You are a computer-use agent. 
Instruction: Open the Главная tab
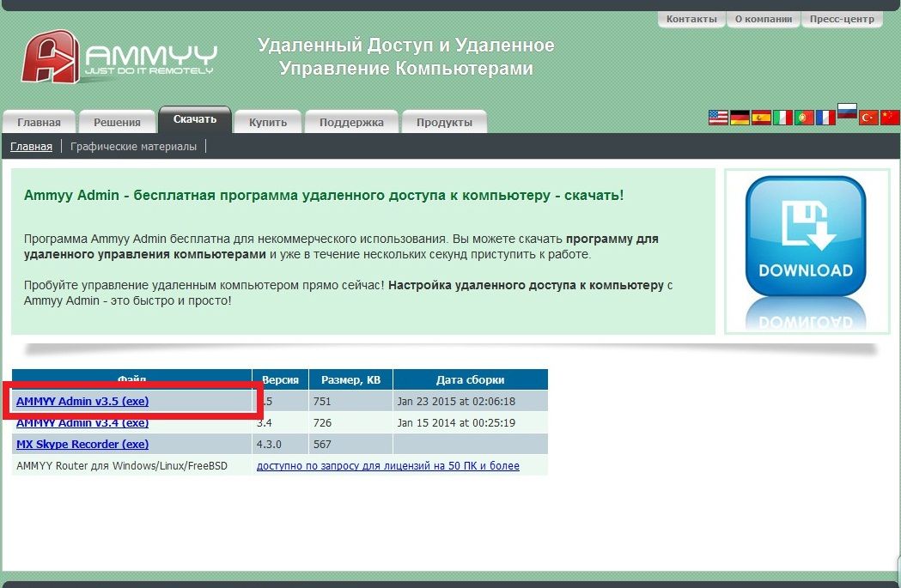(x=39, y=122)
